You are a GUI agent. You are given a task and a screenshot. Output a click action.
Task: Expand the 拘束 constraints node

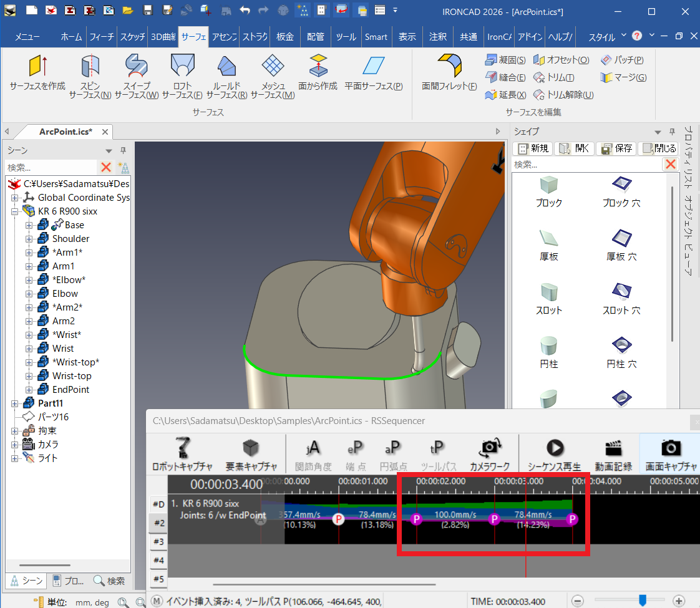tap(15, 431)
